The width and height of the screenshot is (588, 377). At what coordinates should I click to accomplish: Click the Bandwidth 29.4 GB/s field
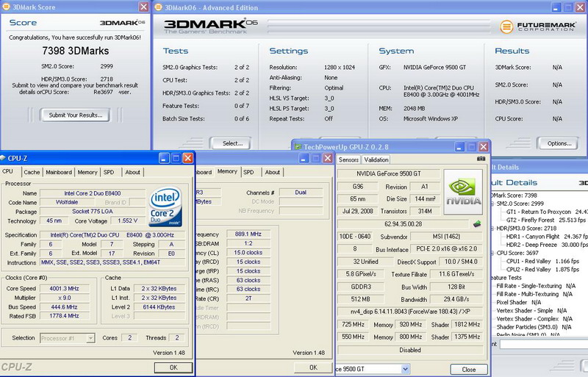[456, 299]
